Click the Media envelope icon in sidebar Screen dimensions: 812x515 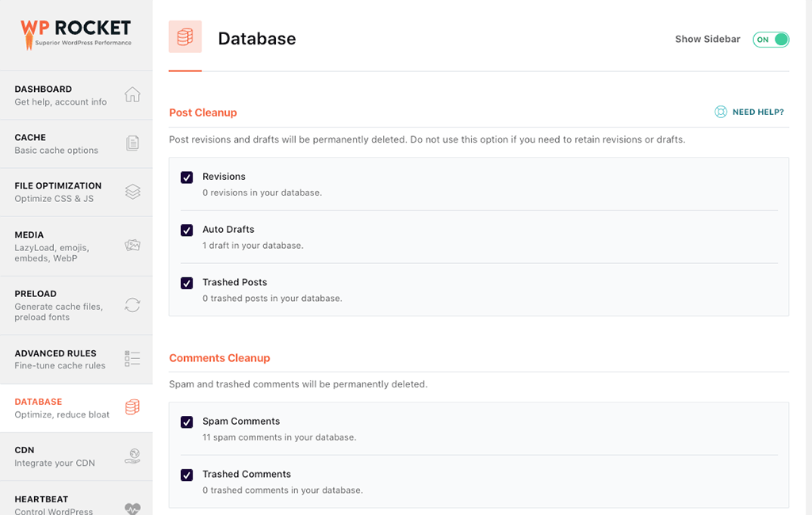(x=132, y=246)
